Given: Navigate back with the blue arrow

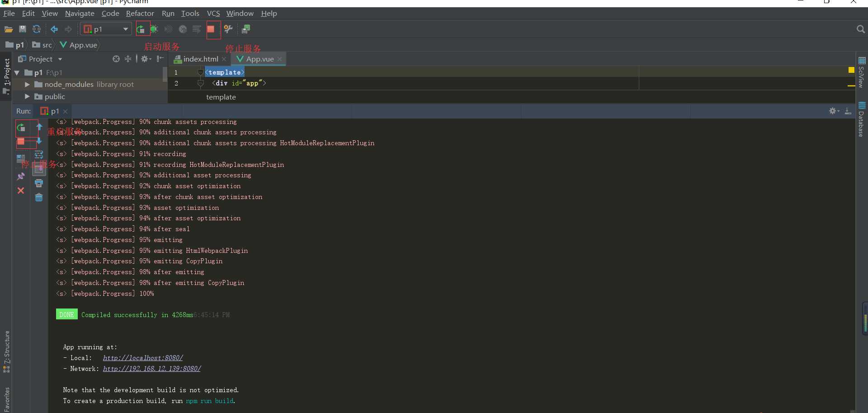Looking at the screenshot, I should [x=54, y=29].
